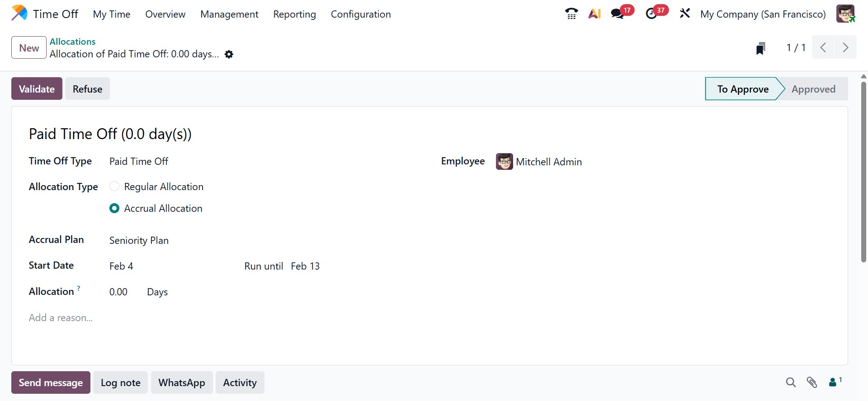The height and width of the screenshot is (401, 868).
Task: Open the activities clock icon
Action: click(651, 14)
